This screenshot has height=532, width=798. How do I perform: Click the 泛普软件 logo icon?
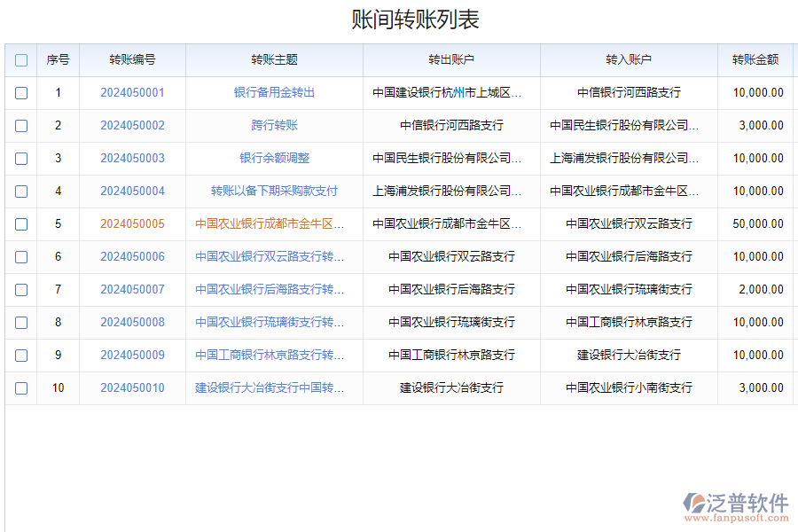tap(693, 504)
